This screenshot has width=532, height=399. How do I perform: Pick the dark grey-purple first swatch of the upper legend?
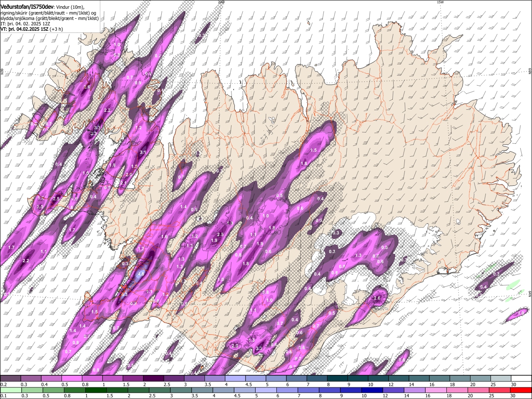10,379
